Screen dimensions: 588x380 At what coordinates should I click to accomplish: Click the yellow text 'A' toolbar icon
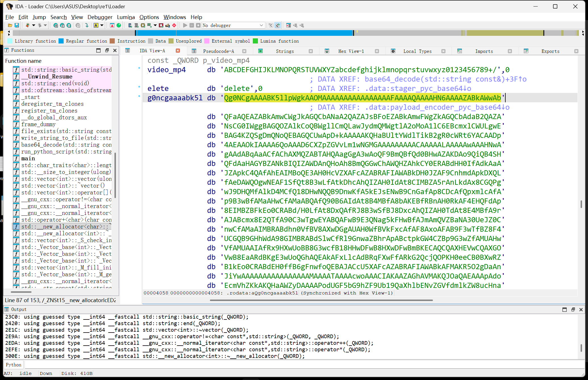96,26
